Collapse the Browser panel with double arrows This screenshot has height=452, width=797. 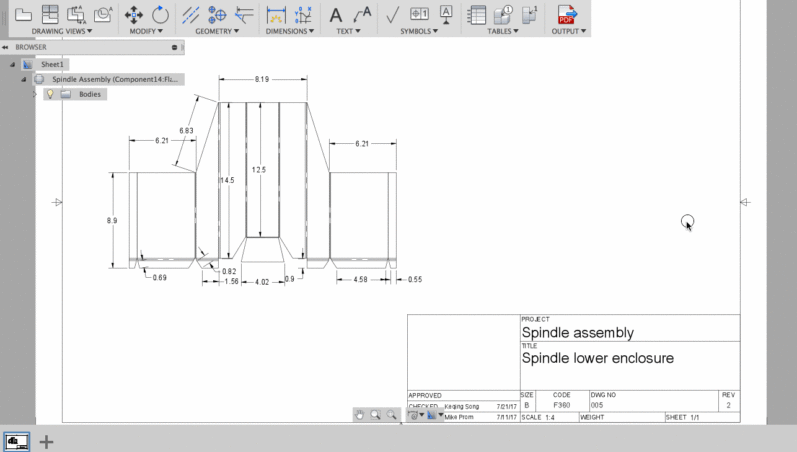pos(5,47)
